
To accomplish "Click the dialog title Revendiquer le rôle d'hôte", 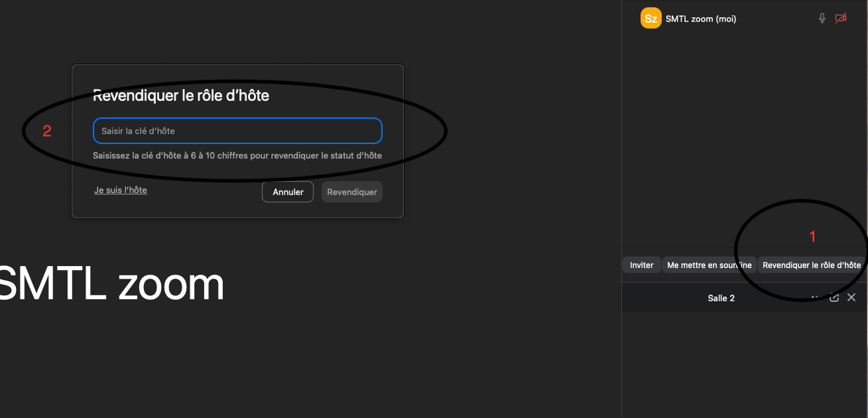I will click(181, 96).
